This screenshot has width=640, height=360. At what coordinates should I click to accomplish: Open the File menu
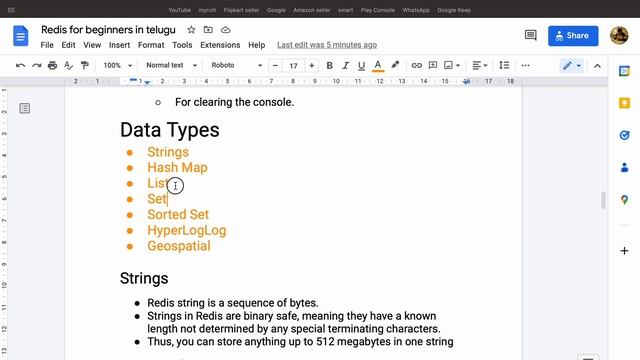coord(47,45)
